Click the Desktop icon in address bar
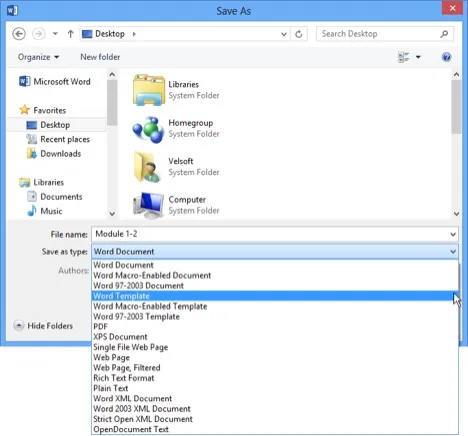Screen dimensions: 468x436 click(87, 34)
